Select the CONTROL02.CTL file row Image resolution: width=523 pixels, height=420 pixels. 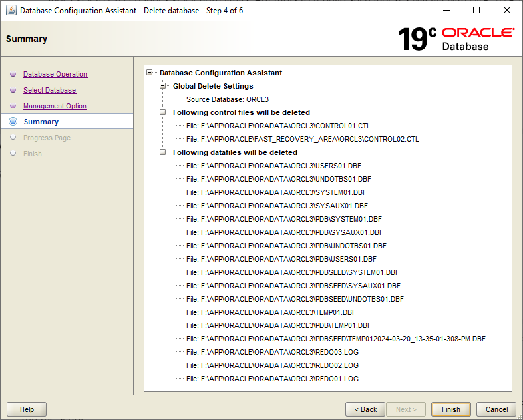[303, 139]
